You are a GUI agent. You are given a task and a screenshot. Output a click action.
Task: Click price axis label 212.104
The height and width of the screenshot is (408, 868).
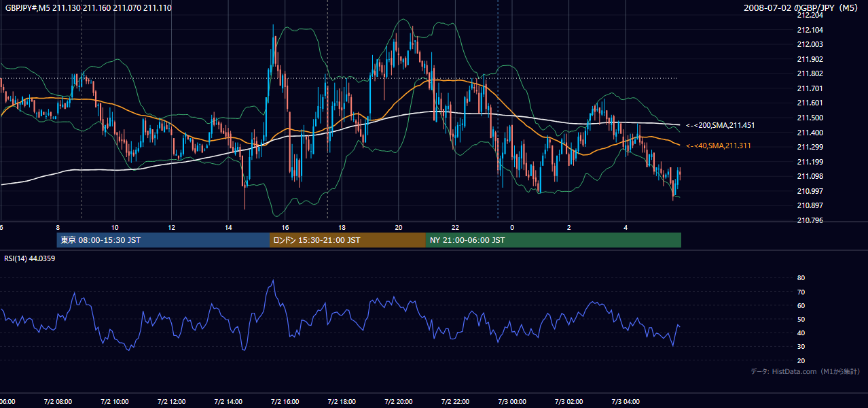(x=810, y=30)
